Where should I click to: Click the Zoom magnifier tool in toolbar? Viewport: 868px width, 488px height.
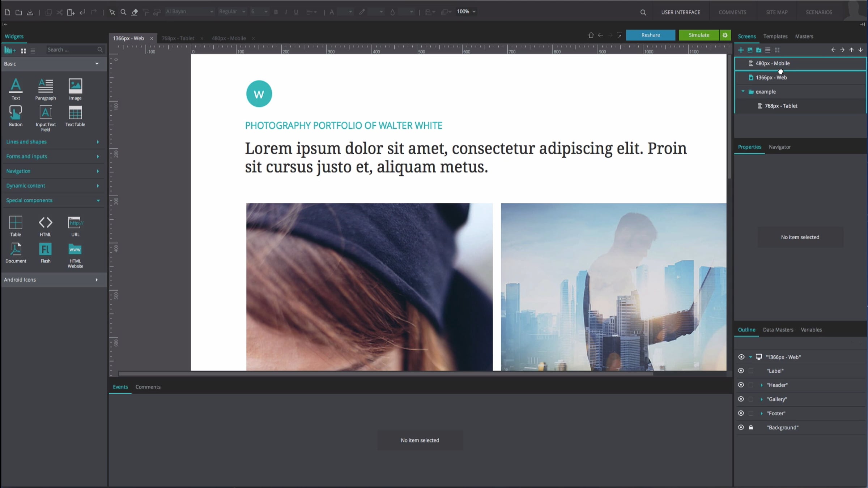(x=123, y=12)
